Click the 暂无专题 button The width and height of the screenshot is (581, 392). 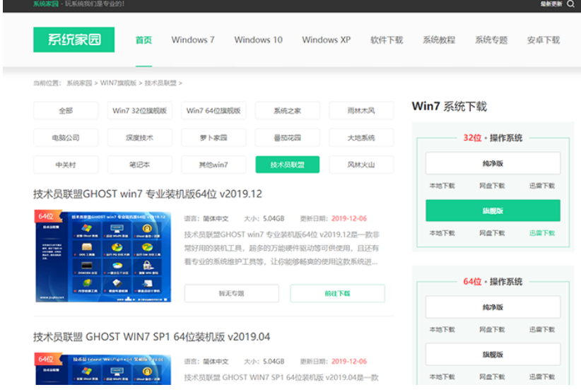tap(231, 293)
